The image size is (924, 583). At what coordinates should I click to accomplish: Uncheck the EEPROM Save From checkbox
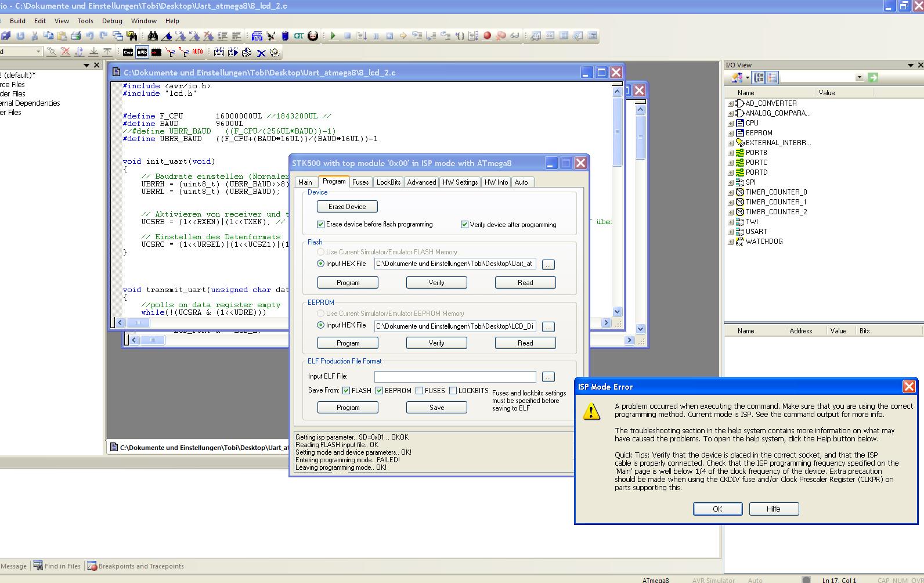pyautogui.click(x=379, y=391)
